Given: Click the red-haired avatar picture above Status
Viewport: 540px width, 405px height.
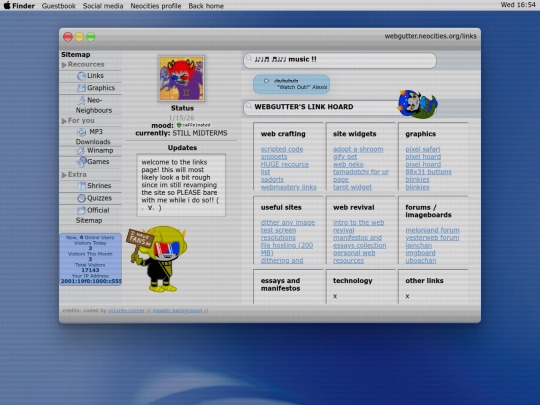Looking at the screenshot, I should [x=181, y=79].
